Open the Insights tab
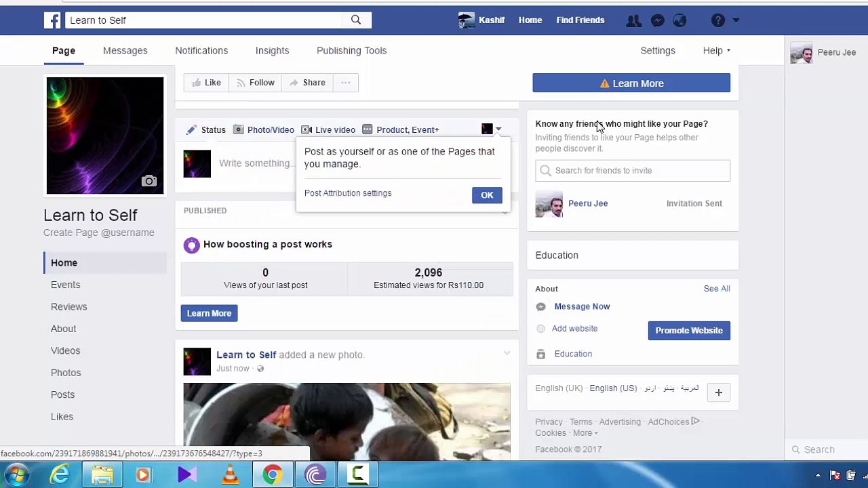868x488 pixels. (272, 51)
